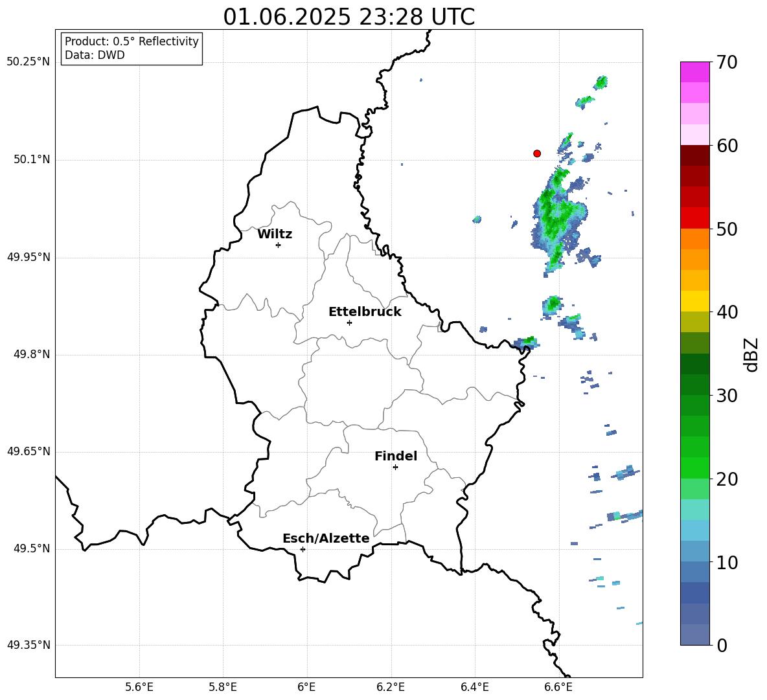Click the Esch/Alzette cross marker
The height and width of the screenshot is (700, 767).
(x=303, y=549)
